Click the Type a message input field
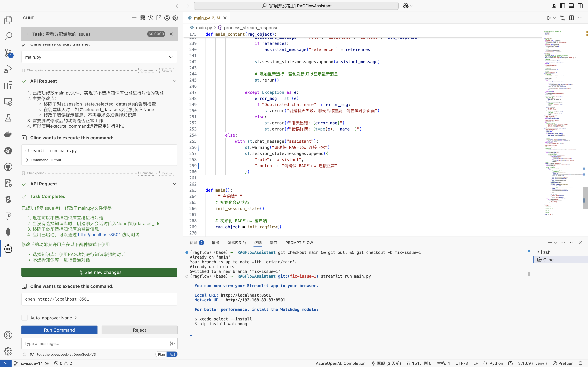The width and height of the screenshot is (588, 367). 95,343
